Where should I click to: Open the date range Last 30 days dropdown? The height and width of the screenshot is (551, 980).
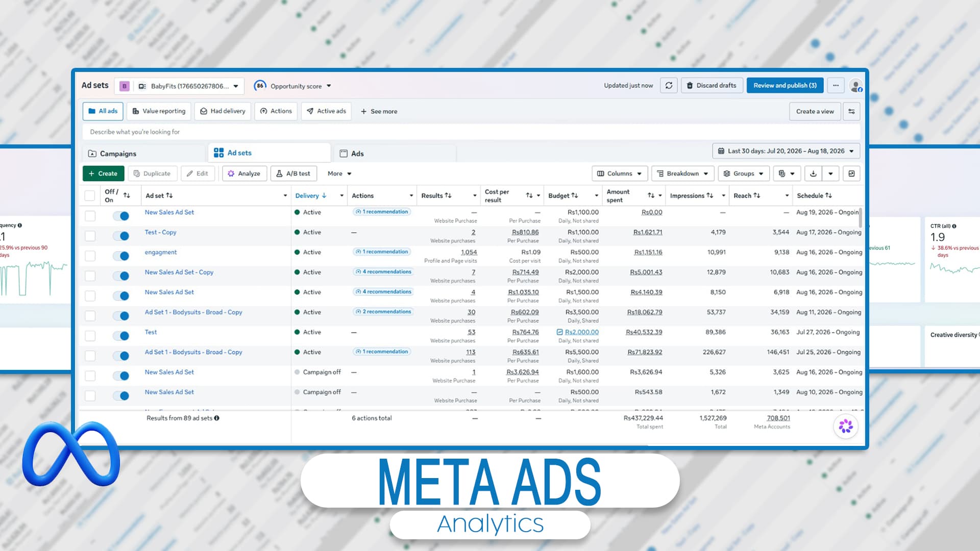point(786,151)
